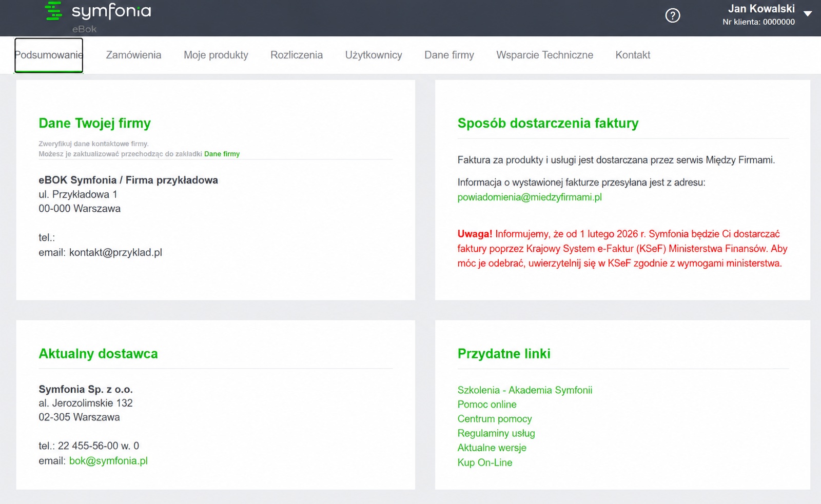Click the 00-000 Warszawa postal line

pos(80,209)
